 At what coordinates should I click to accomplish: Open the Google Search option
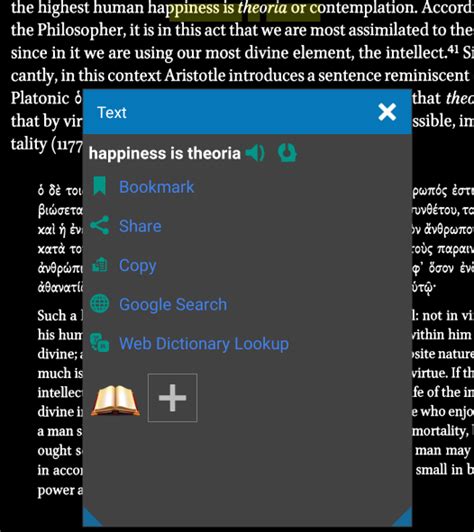[x=173, y=304]
